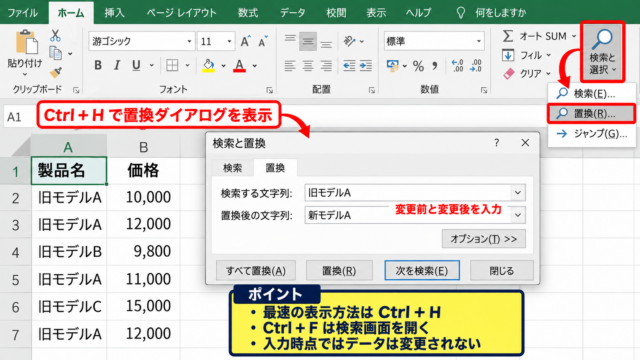Screen dimensions: 640x360
Task: Select the Format Painter brush icon
Action: tap(56, 72)
